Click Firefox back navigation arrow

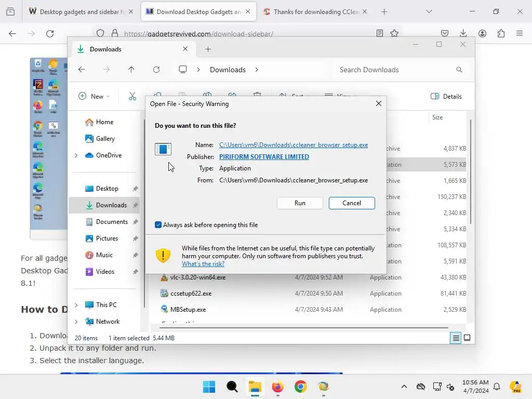click(x=12, y=34)
